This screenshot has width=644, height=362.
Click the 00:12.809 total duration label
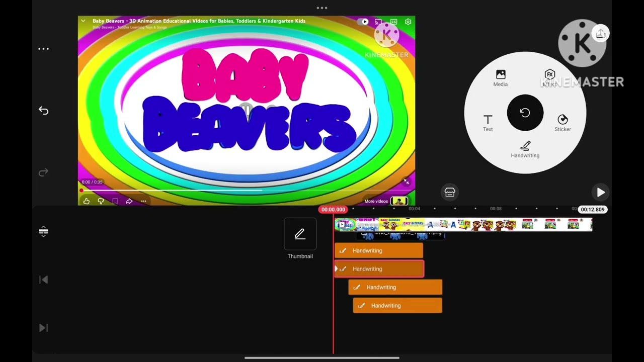click(x=593, y=209)
